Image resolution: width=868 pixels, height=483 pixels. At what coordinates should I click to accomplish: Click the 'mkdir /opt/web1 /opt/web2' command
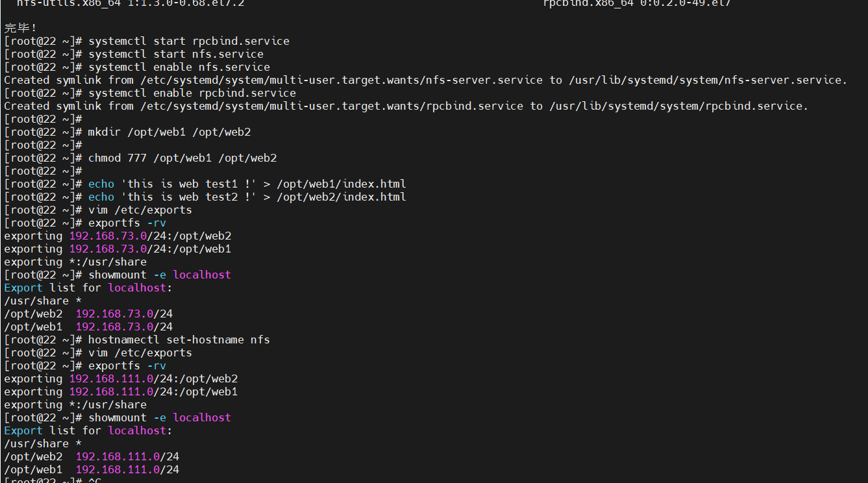(x=169, y=132)
